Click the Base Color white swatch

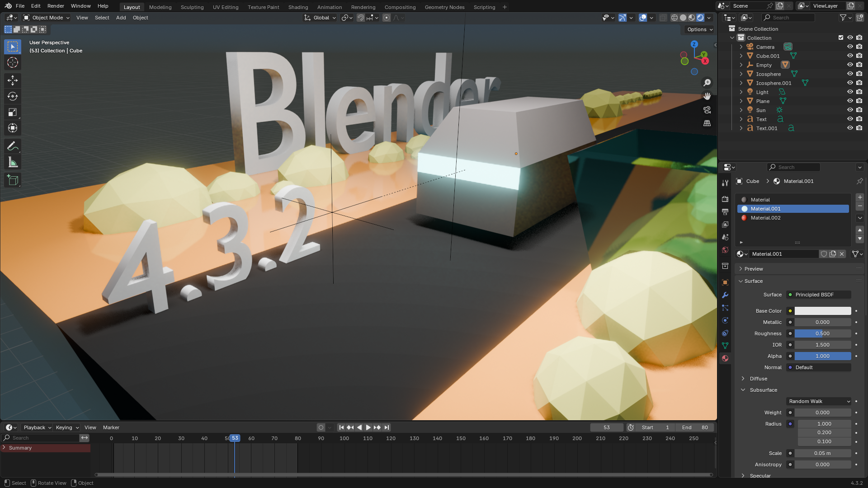coord(822,311)
